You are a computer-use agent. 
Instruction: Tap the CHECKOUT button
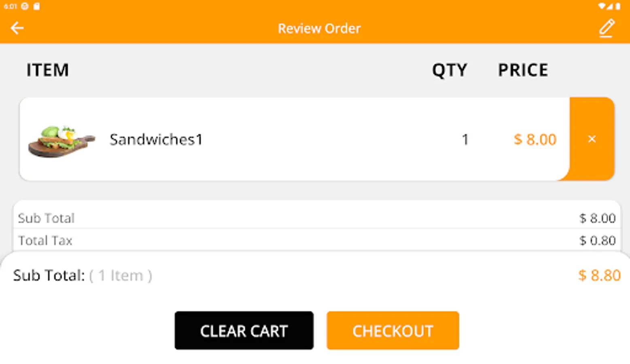(392, 330)
